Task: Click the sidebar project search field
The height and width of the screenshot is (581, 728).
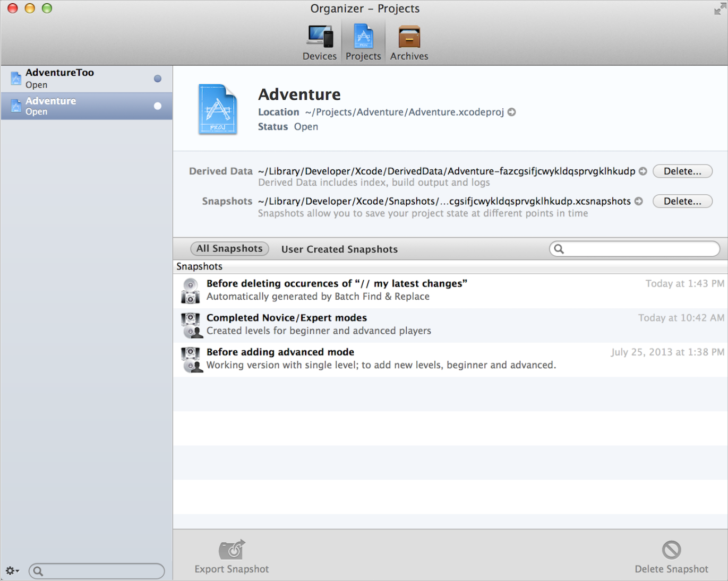Action: (x=102, y=571)
